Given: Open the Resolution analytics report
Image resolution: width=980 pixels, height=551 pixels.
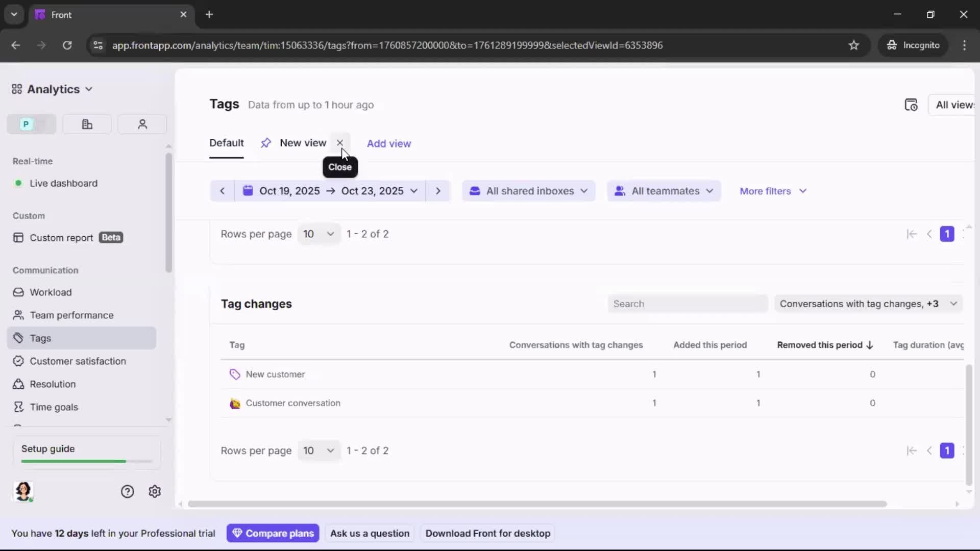Looking at the screenshot, I should click(x=53, y=384).
